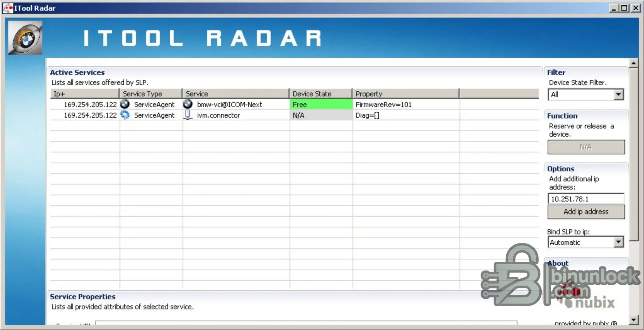Click the additional ip address input field
644x330 pixels.
tap(586, 199)
